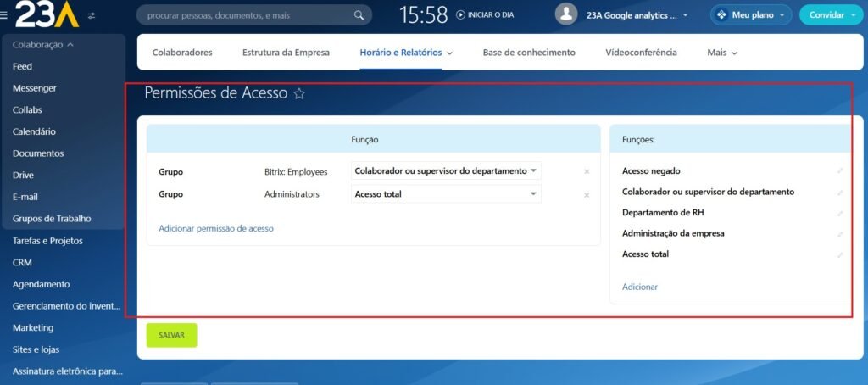
Task: Open Grupos de Trabalho in sidebar
Action: click(52, 218)
